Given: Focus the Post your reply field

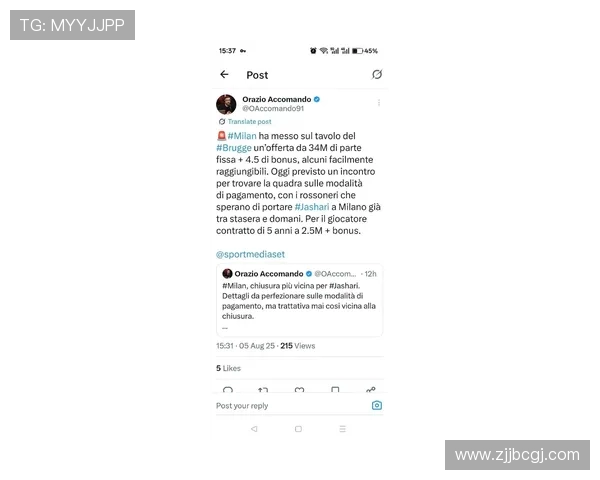Looking at the screenshot, I should (x=291, y=405).
